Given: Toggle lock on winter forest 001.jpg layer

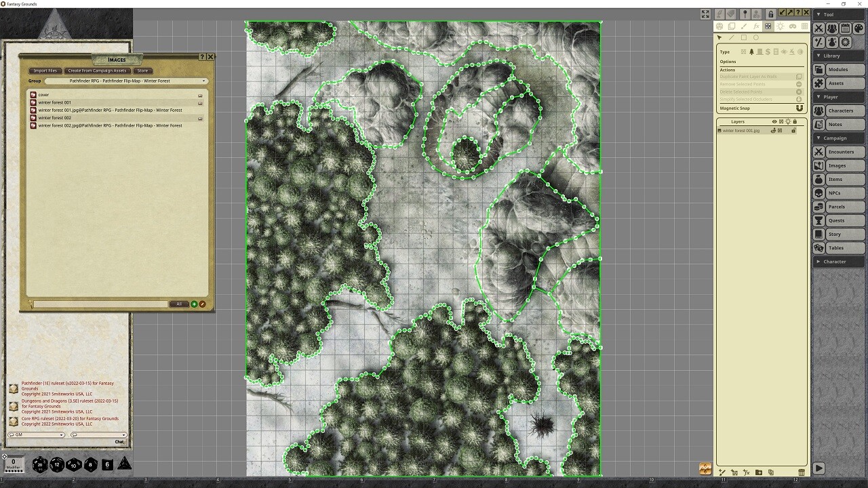Looking at the screenshot, I should tap(793, 130).
